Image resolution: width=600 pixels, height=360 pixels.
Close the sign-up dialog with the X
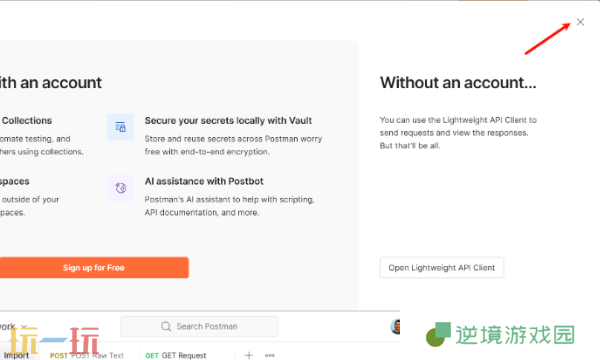(580, 22)
